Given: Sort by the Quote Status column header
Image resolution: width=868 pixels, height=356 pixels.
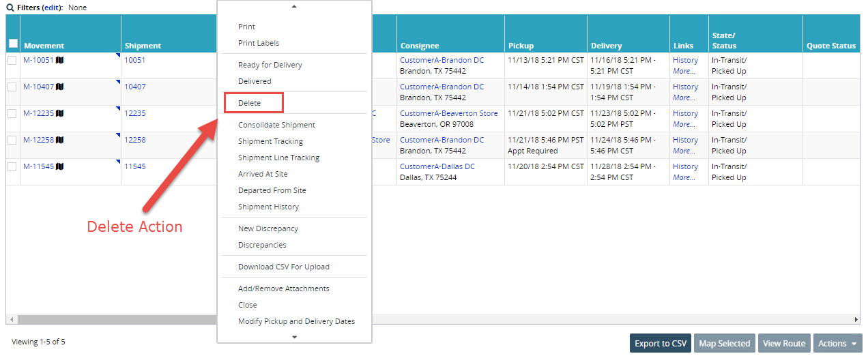Looking at the screenshot, I should pos(831,46).
